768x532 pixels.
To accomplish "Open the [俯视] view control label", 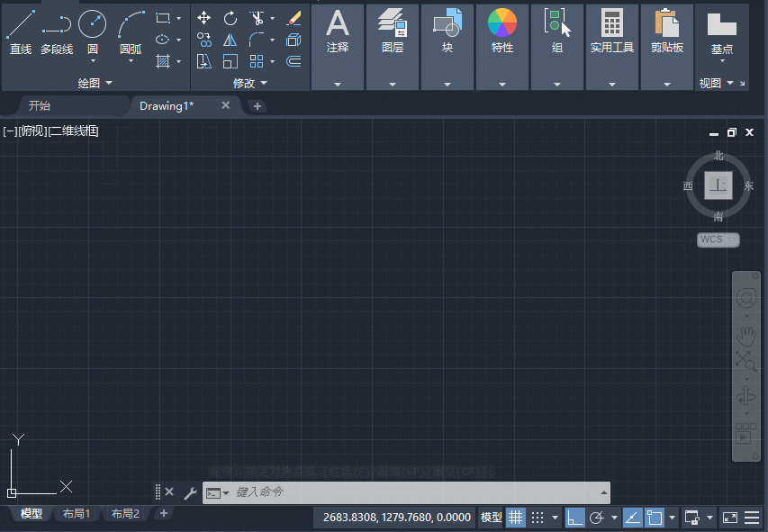I will pyautogui.click(x=32, y=131).
